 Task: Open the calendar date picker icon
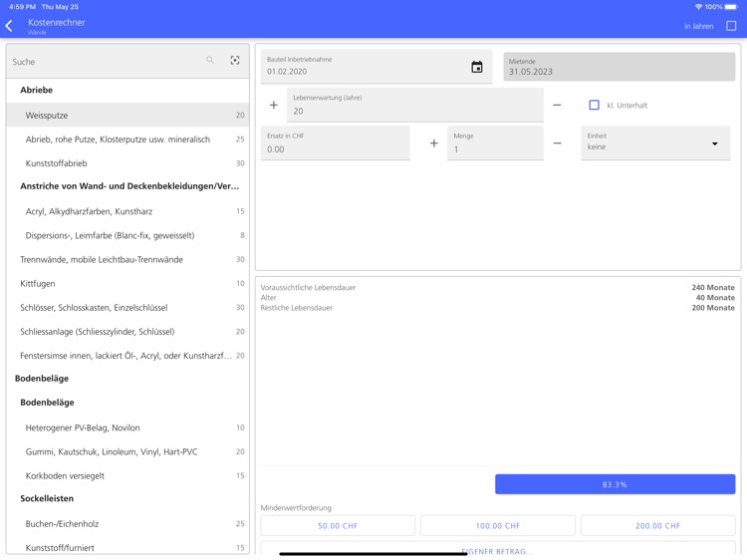476,67
